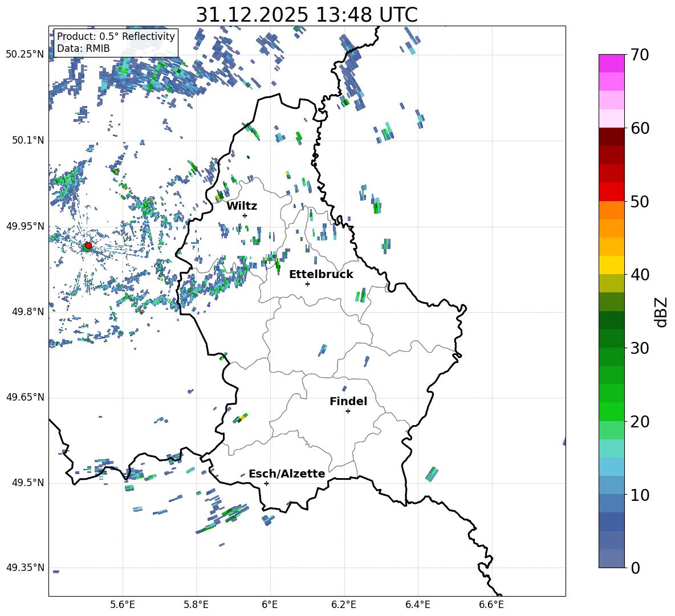
Task: Click the 50.25°N latitude tick label
Action: (25, 55)
